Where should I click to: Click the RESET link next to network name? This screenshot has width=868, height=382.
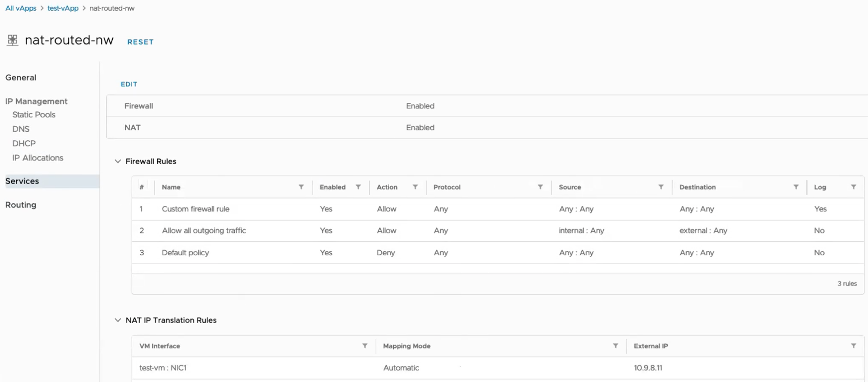[x=140, y=42]
